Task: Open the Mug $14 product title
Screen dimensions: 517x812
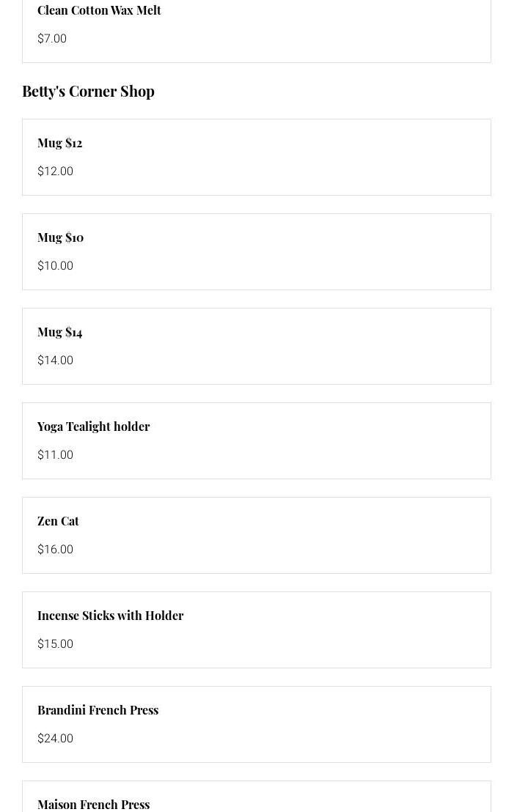Action: [x=59, y=332]
